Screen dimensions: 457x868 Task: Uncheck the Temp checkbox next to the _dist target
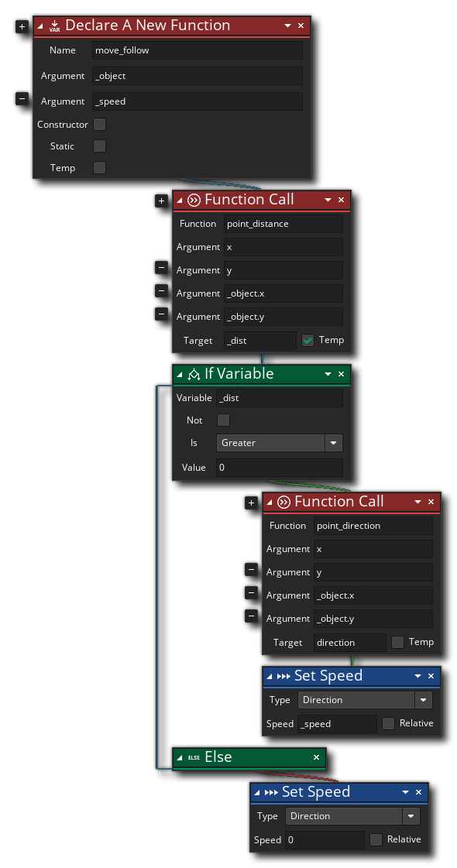(307, 340)
